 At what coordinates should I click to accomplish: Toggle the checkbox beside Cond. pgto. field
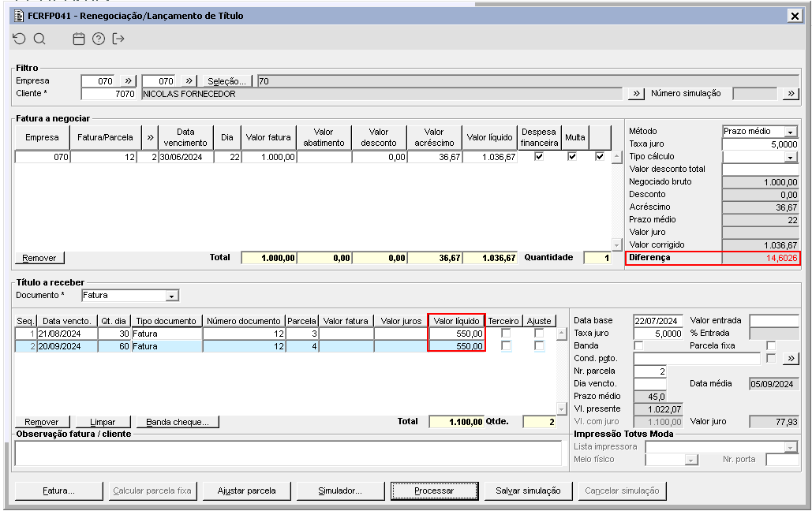point(771,358)
